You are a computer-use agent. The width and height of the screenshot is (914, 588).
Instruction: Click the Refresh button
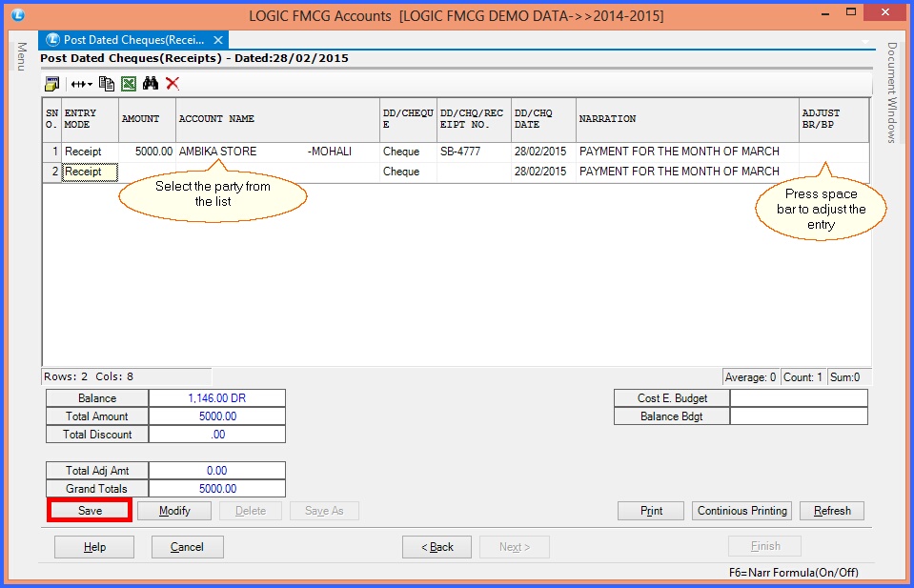(831, 511)
